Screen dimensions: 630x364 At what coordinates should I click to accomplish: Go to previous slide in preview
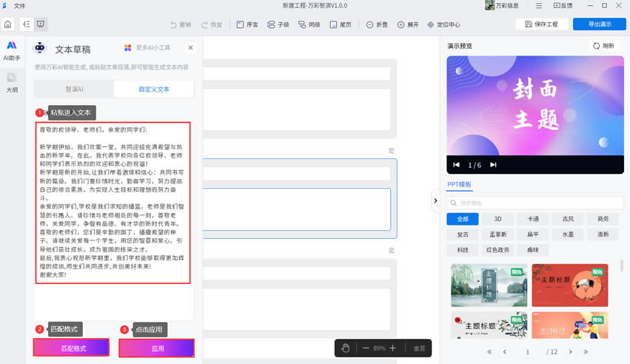pyautogui.click(x=456, y=165)
